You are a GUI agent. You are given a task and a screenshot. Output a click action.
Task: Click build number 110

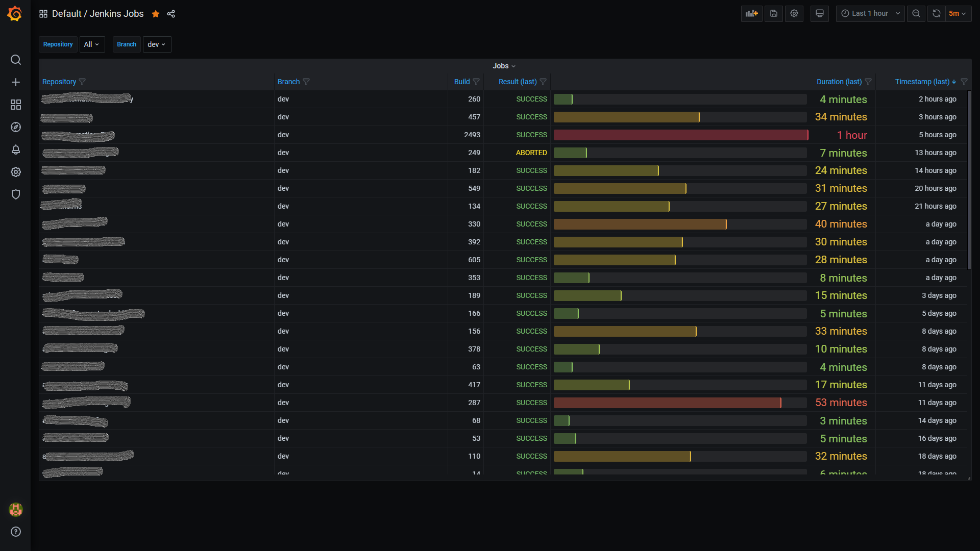[x=474, y=456]
